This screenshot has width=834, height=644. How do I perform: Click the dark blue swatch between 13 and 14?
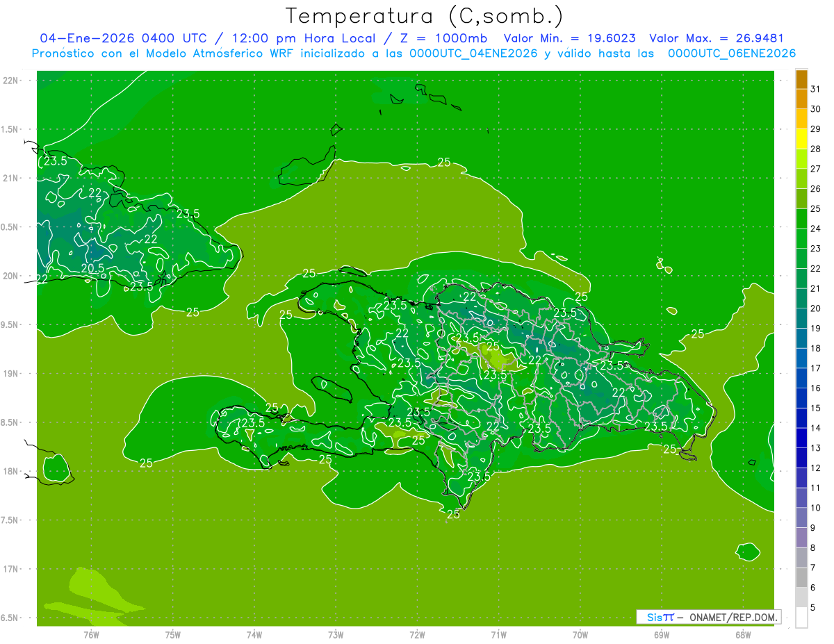click(x=801, y=438)
